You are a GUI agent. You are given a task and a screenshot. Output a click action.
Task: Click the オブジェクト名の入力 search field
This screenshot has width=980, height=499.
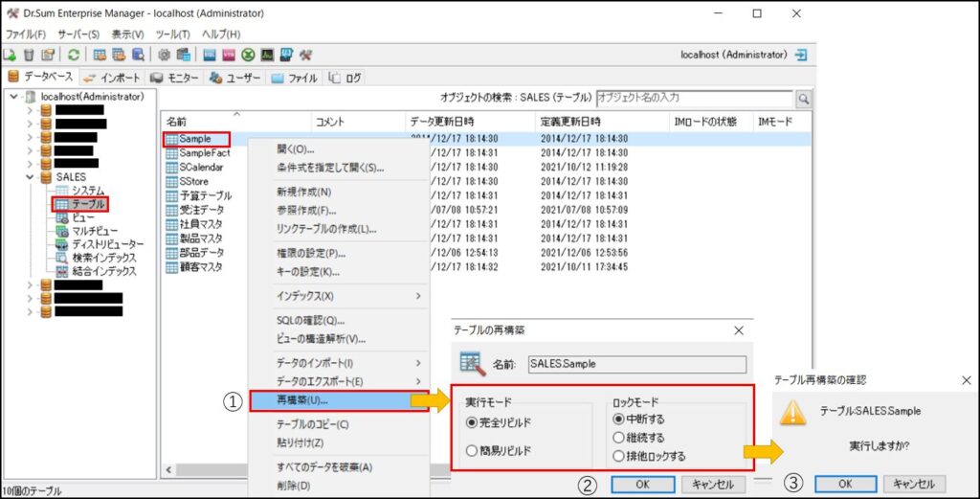693,98
